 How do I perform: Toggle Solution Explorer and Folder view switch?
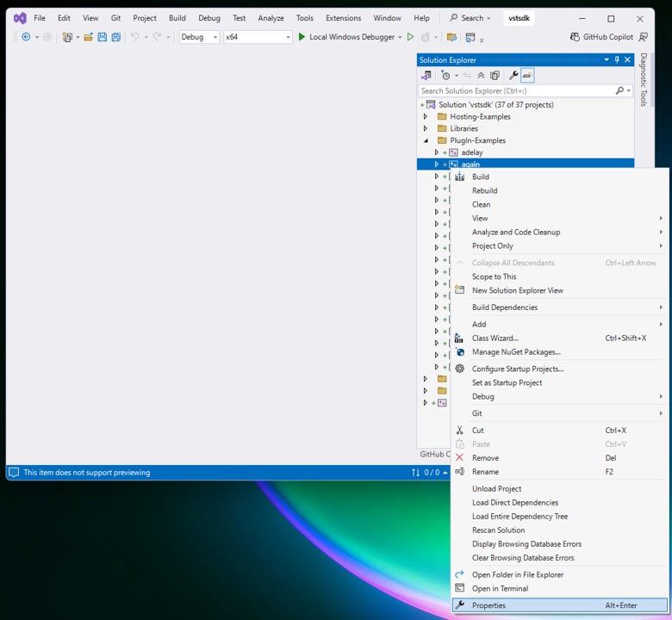[426, 76]
